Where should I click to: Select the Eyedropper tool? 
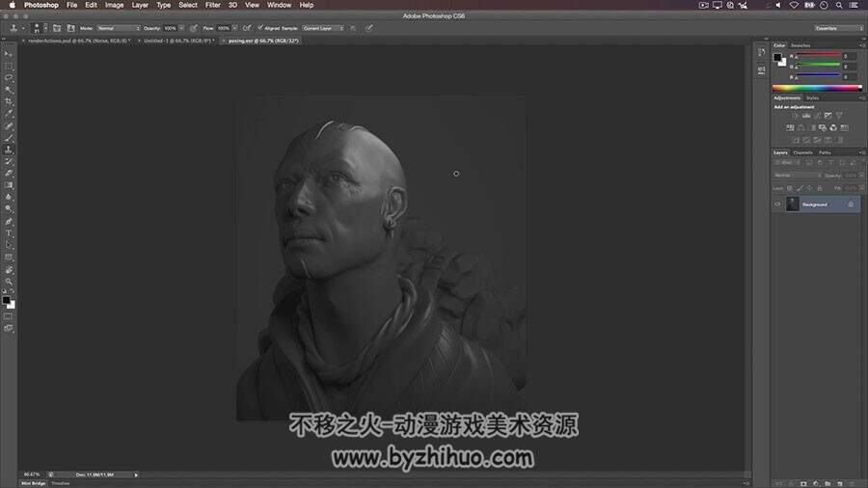pos(9,114)
